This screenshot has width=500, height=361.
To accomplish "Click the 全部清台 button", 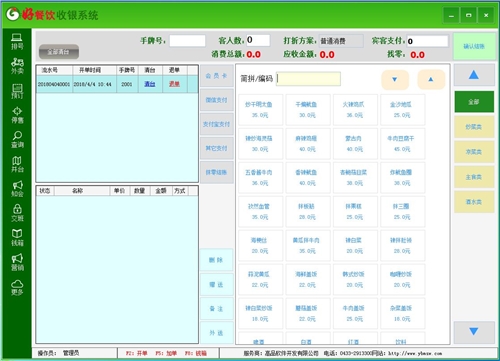I will (59, 52).
